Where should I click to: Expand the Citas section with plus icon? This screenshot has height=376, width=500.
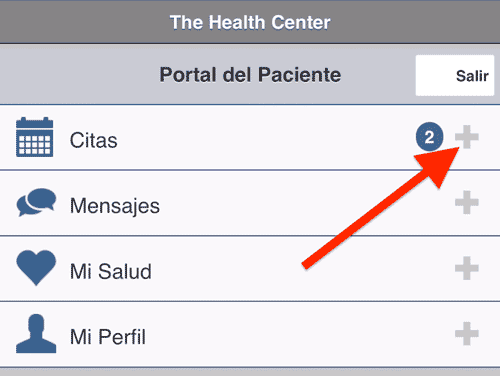(467, 137)
